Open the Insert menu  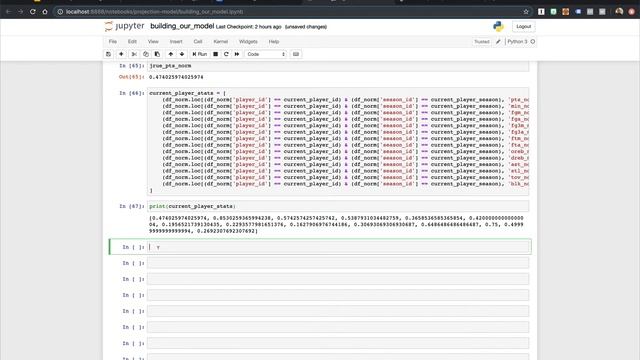(176, 42)
